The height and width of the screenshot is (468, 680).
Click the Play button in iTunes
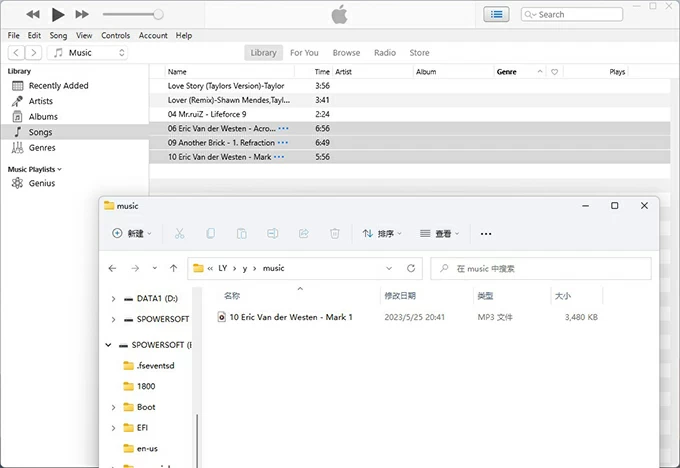click(x=57, y=14)
